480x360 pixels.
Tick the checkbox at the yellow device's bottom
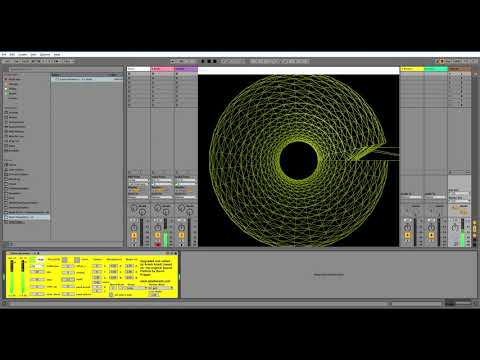(x=111, y=295)
